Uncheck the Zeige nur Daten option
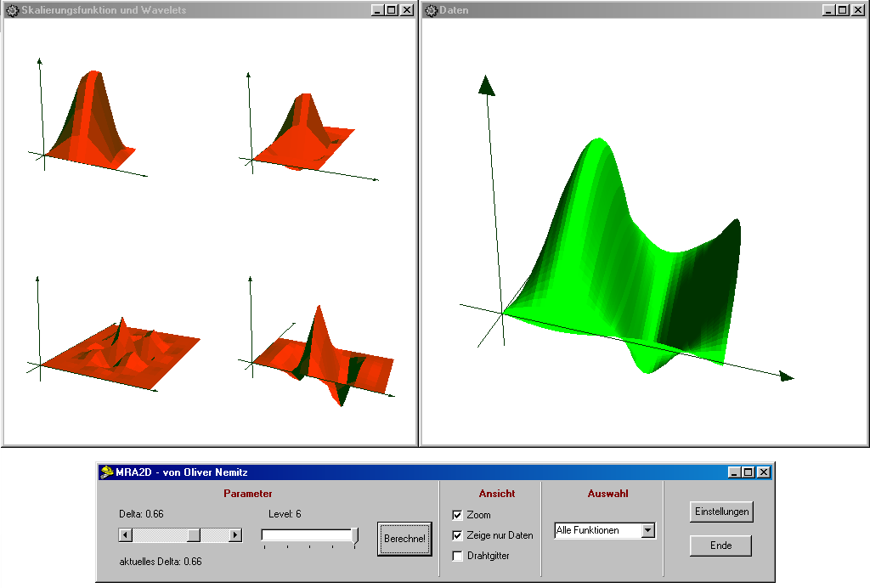The height and width of the screenshot is (588, 870). [458, 535]
